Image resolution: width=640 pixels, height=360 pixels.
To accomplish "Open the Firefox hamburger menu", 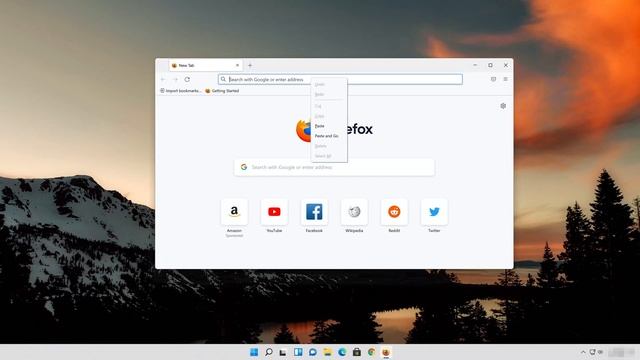I will 505,79.
